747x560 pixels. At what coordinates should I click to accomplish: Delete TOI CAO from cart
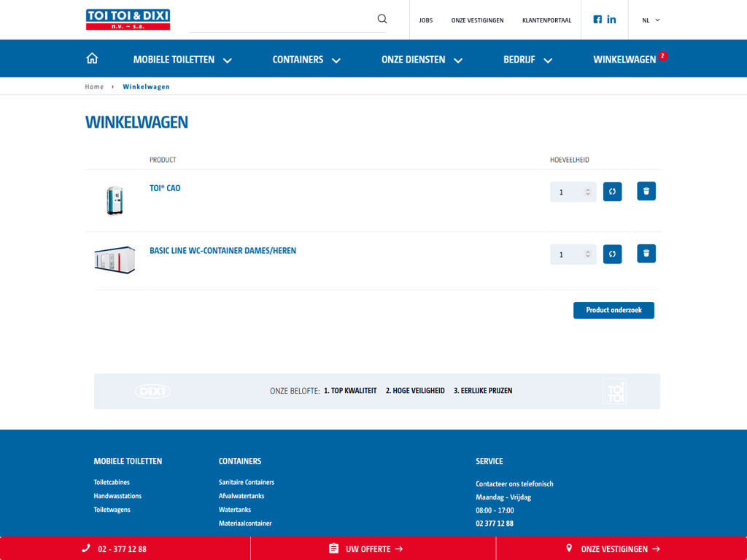(646, 191)
